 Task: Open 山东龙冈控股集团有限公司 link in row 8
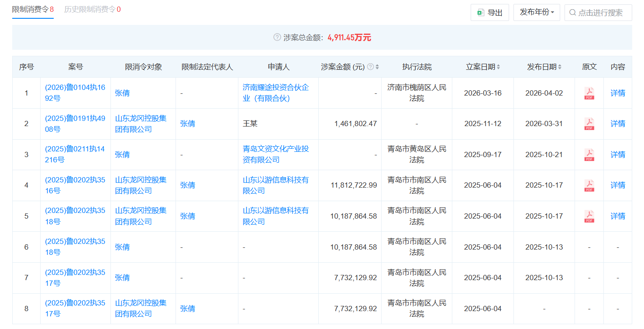click(x=141, y=308)
